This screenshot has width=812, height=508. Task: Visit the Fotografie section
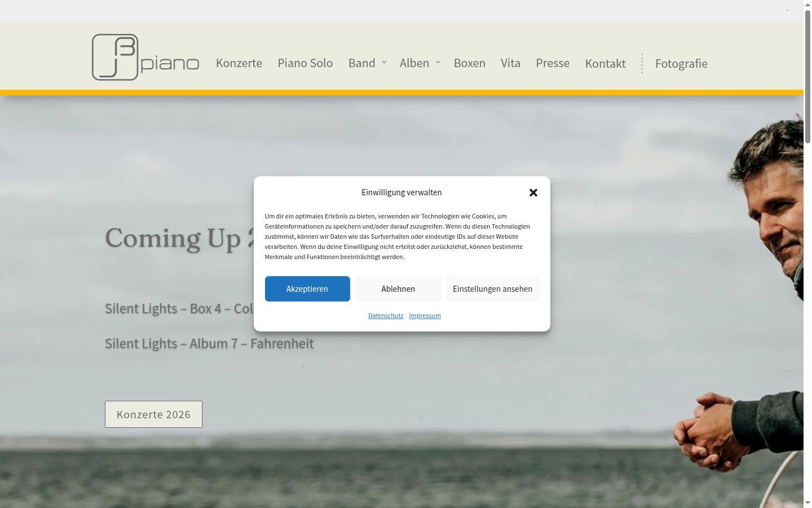681,63
